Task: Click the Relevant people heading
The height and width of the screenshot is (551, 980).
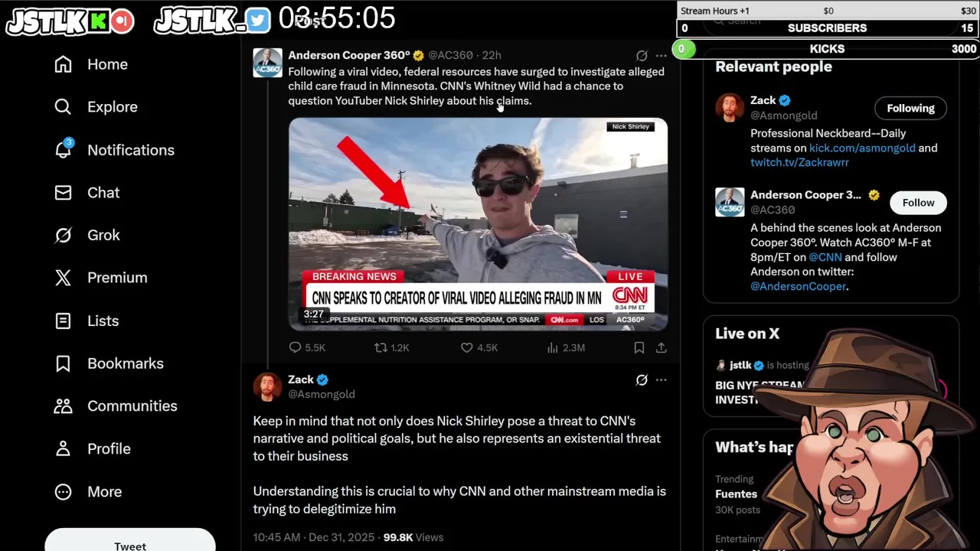Action: tap(773, 67)
